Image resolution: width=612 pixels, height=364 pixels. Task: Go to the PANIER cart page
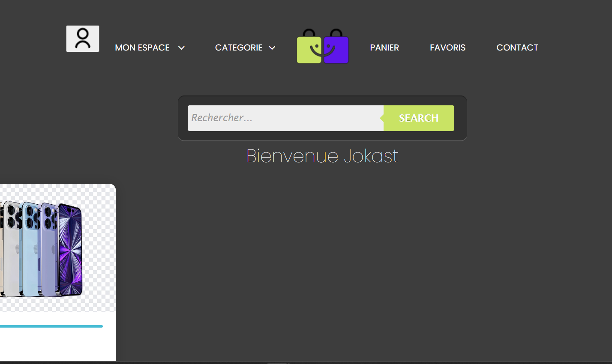pyautogui.click(x=384, y=48)
